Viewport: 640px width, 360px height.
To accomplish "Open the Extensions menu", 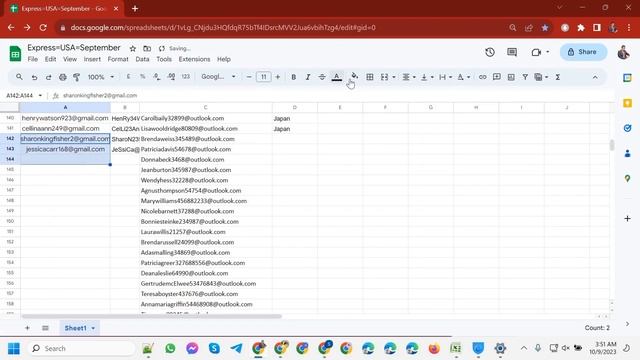I will pyautogui.click(x=194, y=59).
